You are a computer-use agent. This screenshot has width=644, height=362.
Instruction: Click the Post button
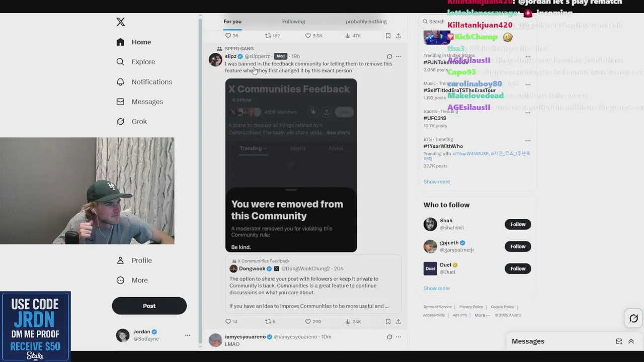click(x=149, y=306)
